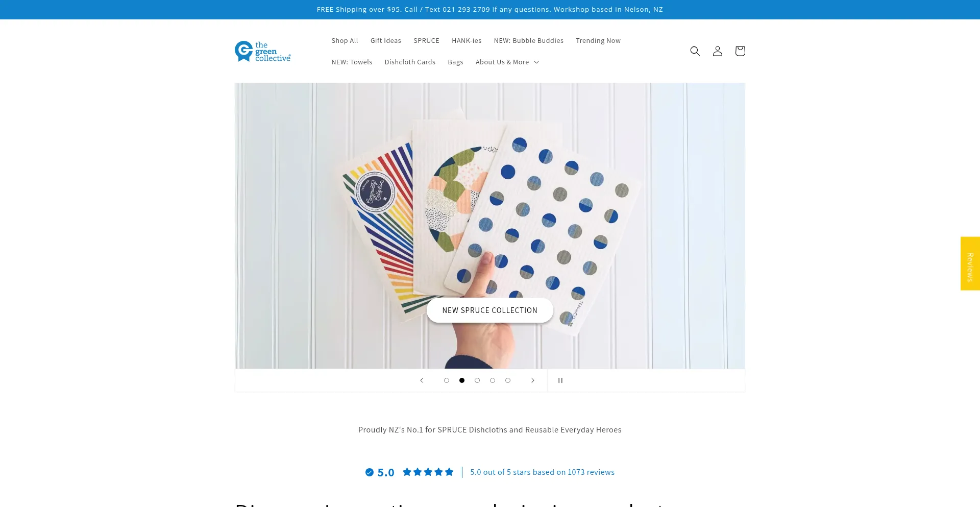This screenshot has width=980, height=507.
Task: Open the 1073 reviews link
Action: click(542, 472)
